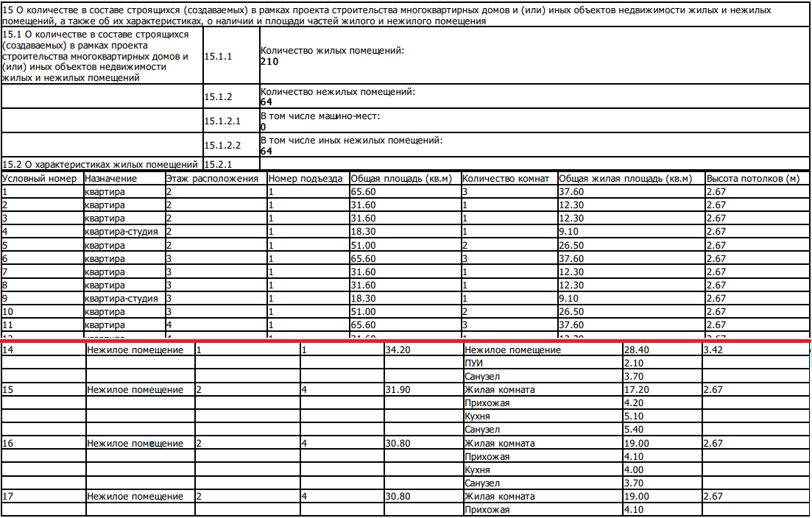Viewport: 812px width, 518px height.
Task: Select 'В том числе иных нежилых помещений:' label
Action: tap(352, 141)
